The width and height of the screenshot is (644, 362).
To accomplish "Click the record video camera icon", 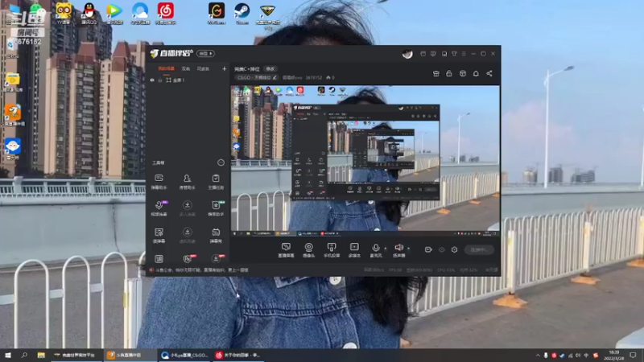I will coord(428,249).
